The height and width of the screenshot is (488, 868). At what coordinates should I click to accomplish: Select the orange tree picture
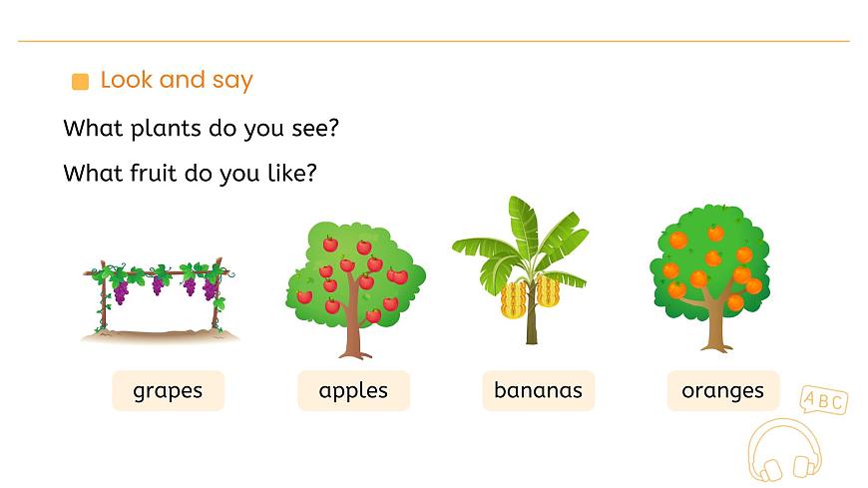point(710,276)
